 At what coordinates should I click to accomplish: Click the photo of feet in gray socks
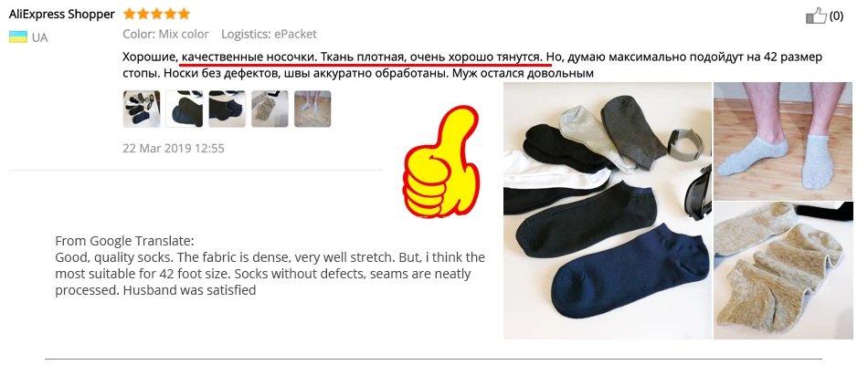(783, 141)
